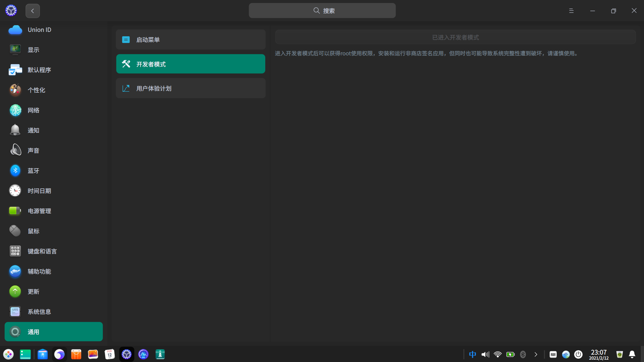Open the 显示 display settings

54,50
